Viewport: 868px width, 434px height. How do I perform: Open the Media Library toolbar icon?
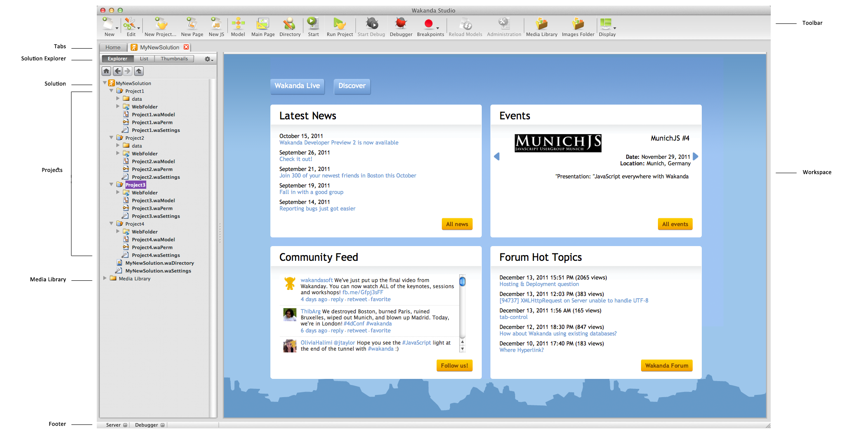[542, 23]
